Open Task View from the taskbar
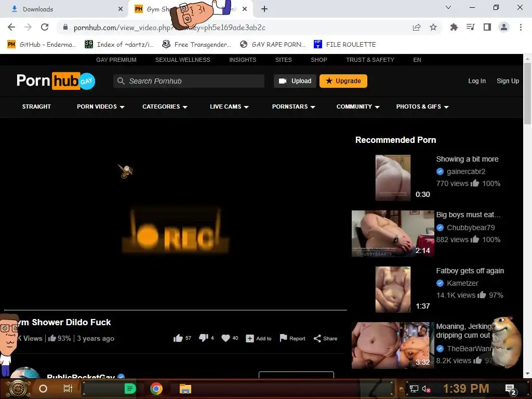This screenshot has height=399, width=532. tap(68, 389)
